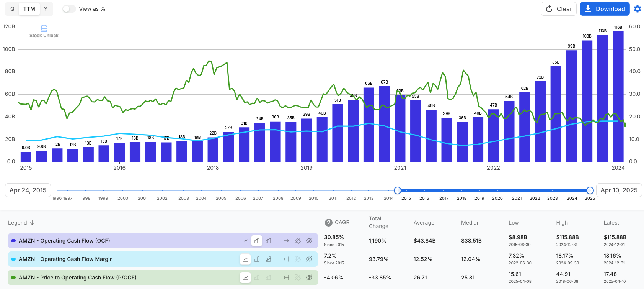Hide the Price to Operating Cash Flow series
This screenshot has height=289, width=644.
(x=309, y=278)
